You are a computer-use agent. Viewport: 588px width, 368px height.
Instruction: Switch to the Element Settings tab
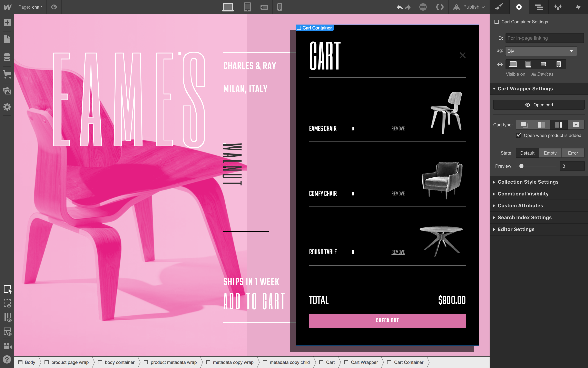(x=519, y=7)
